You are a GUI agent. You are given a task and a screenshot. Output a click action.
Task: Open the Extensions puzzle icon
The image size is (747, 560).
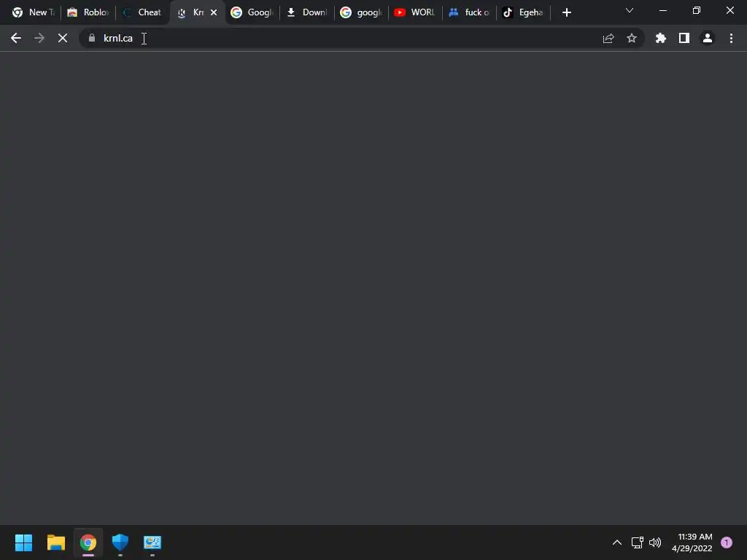[661, 38]
